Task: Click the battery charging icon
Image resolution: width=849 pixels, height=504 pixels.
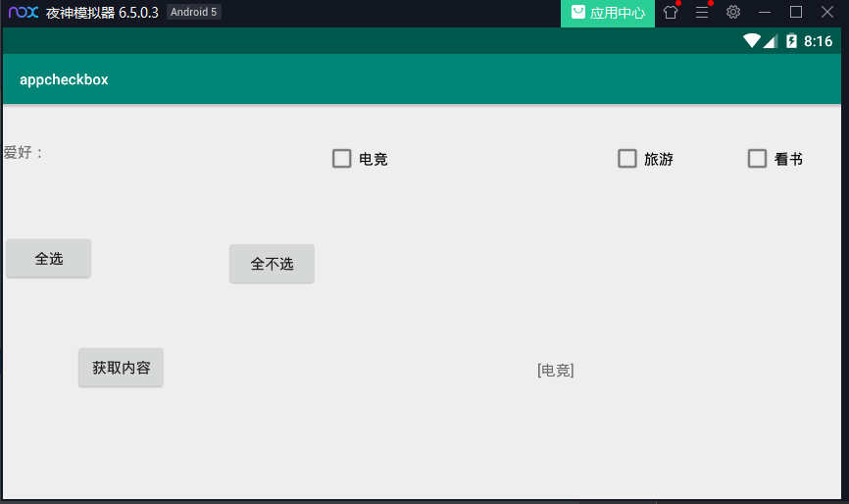Action: [791, 40]
